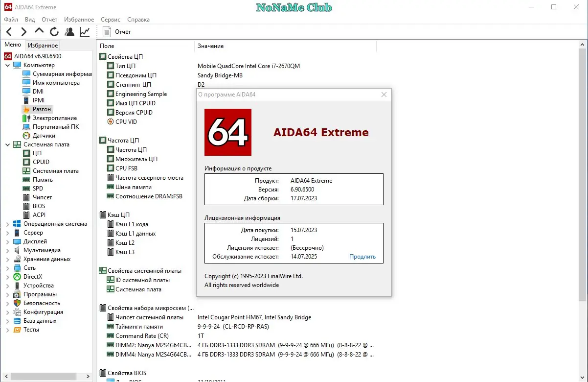
Task: Expand the Дисплей tree node
Action: [x=7, y=241]
